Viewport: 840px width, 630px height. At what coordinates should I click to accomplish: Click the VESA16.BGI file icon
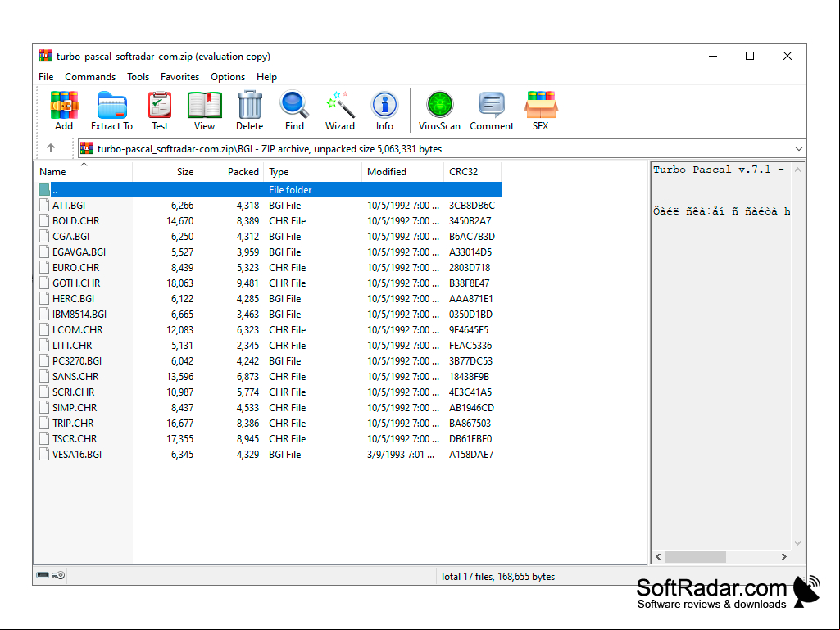(44, 455)
